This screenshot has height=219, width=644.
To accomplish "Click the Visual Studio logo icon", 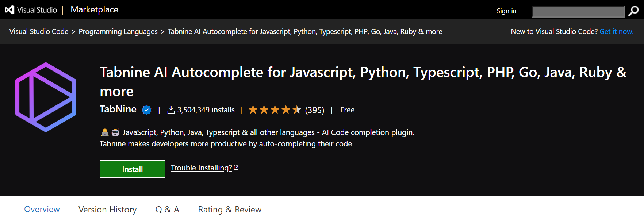I will (x=10, y=10).
